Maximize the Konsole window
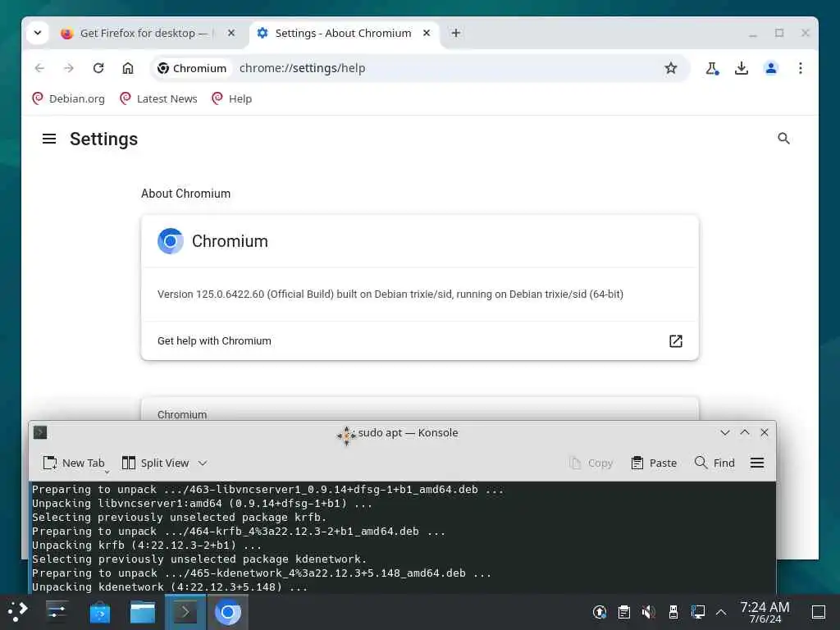 [x=745, y=432]
